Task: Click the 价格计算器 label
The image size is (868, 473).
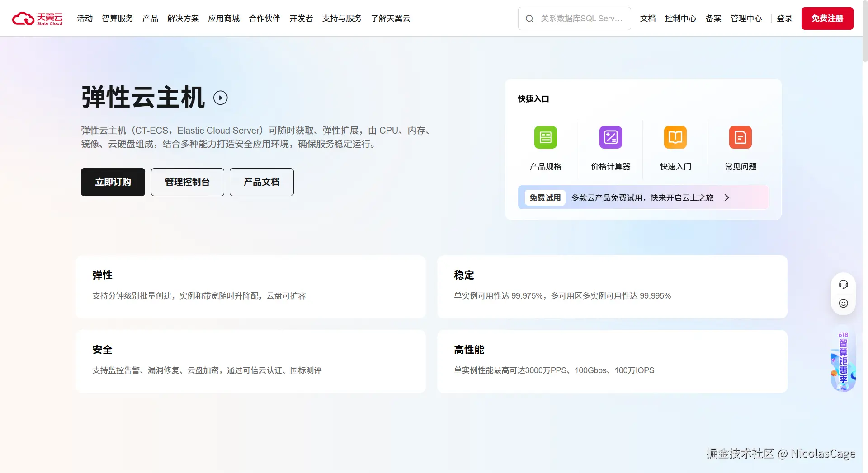Action: point(611,167)
